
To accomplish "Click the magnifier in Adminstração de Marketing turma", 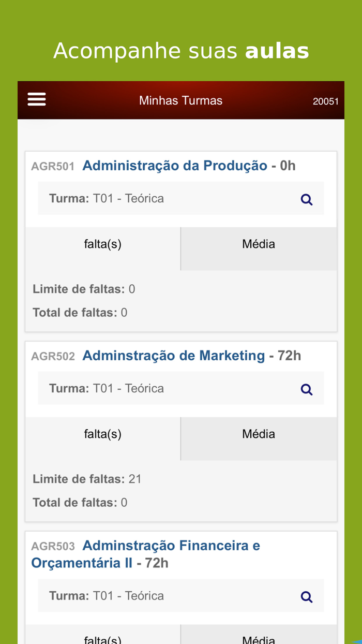I will point(307,389).
